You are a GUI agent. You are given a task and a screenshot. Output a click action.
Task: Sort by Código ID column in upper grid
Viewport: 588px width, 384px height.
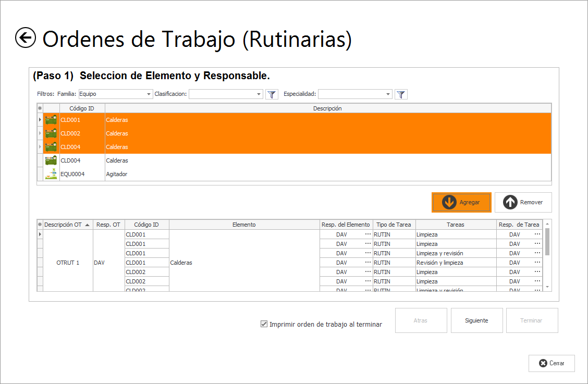click(82, 108)
